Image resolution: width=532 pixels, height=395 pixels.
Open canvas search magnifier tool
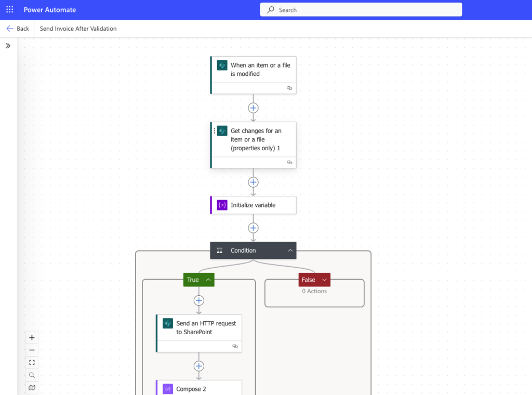tap(32, 375)
